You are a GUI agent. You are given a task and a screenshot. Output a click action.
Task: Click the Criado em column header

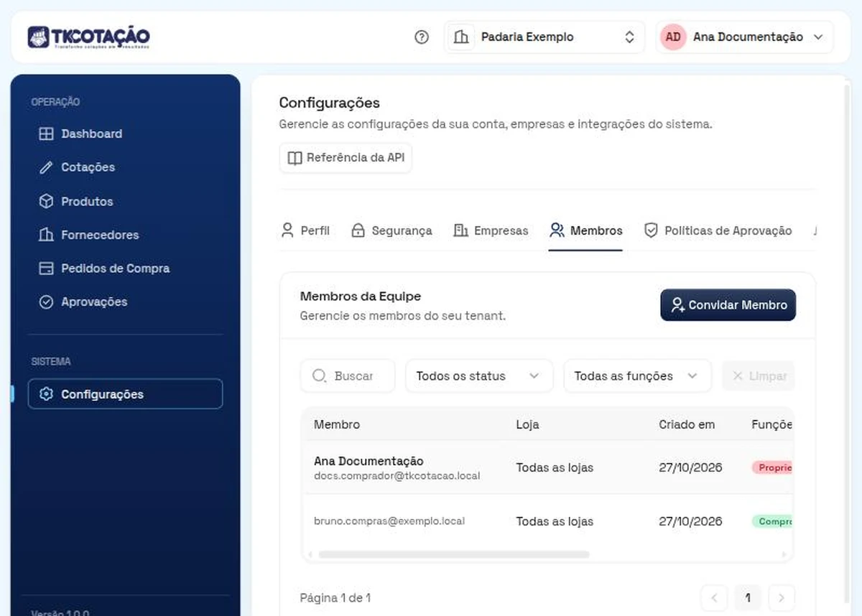point(687,424)
